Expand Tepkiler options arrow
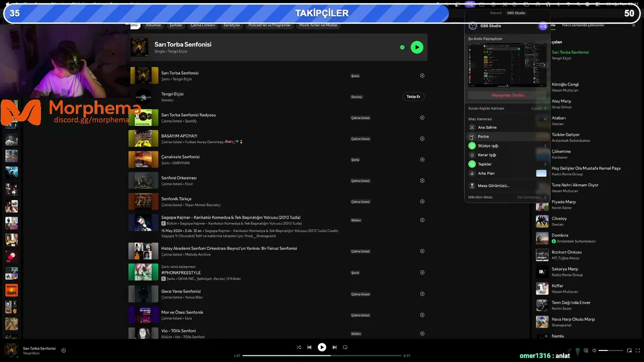Viewport: 644px width, 362px height. tap(545, 164)
